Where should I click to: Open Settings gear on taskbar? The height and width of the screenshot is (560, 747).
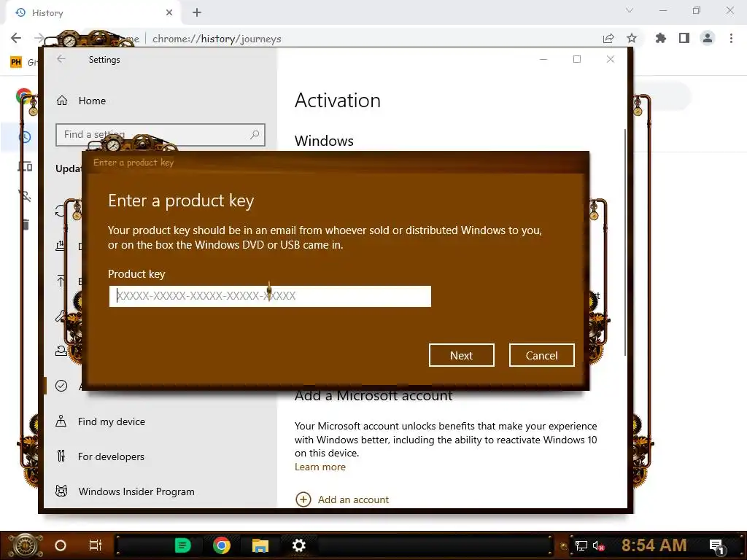point(298,545)
